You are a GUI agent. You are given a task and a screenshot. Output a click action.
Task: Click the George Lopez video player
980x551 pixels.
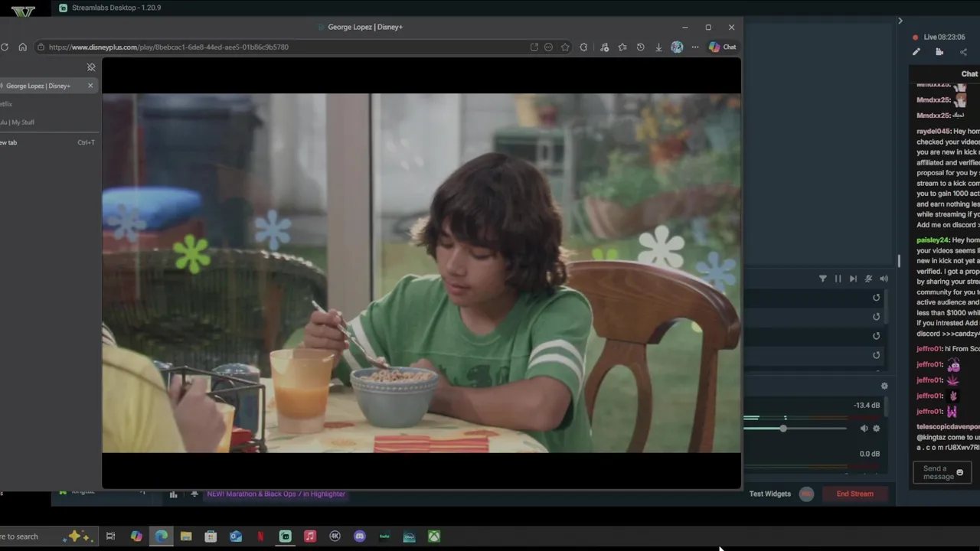pyautogui.click(x=421, y=273)
